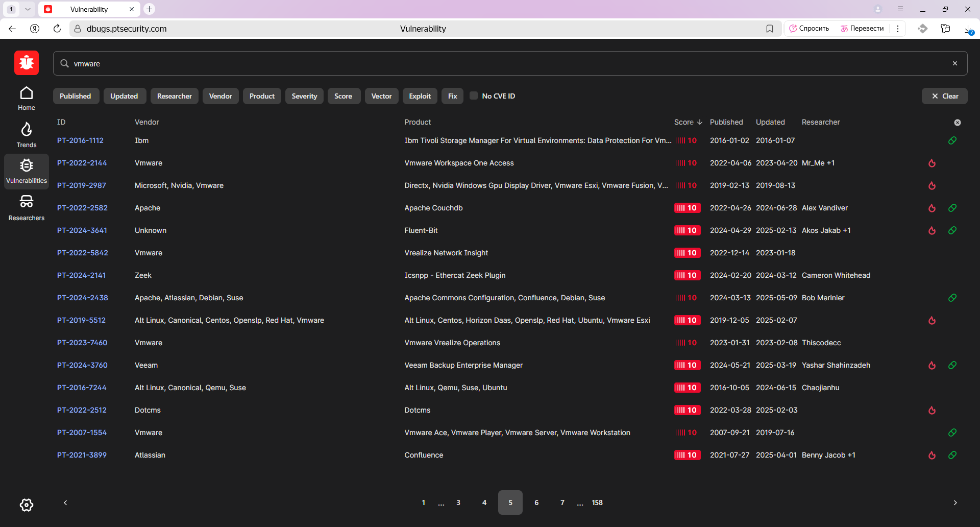
Task: Open the Product filter
Action: tap(262, 96)
